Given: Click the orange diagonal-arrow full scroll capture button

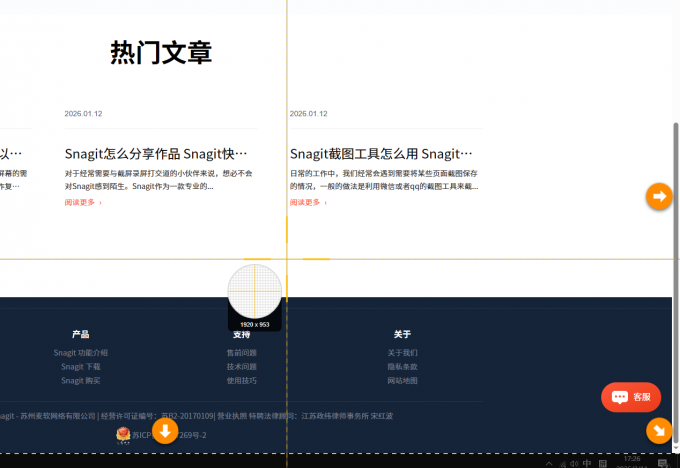Looking at the screenshot, I should pos(659,431).
